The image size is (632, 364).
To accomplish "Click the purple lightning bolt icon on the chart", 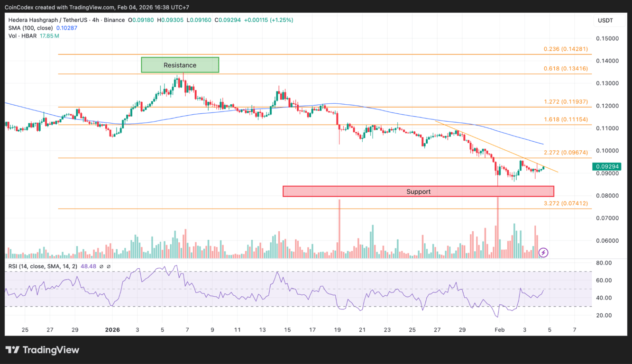I will pyautogui.click(x=543, y=253).
